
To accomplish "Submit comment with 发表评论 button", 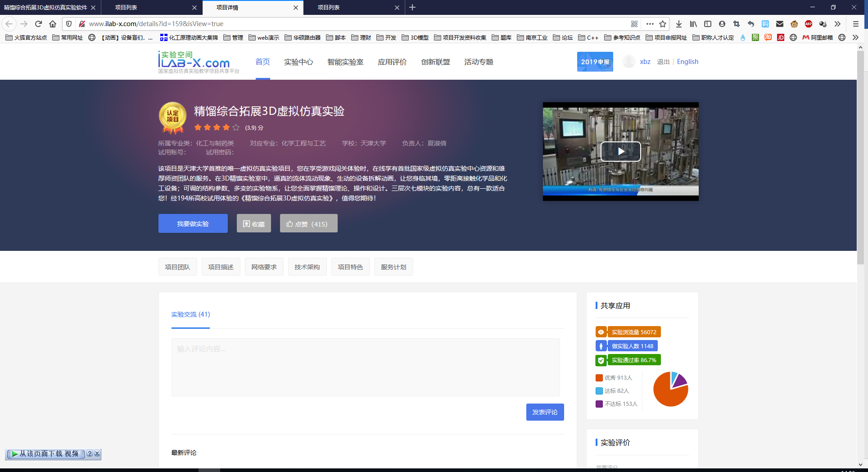I will coord(545,412).
